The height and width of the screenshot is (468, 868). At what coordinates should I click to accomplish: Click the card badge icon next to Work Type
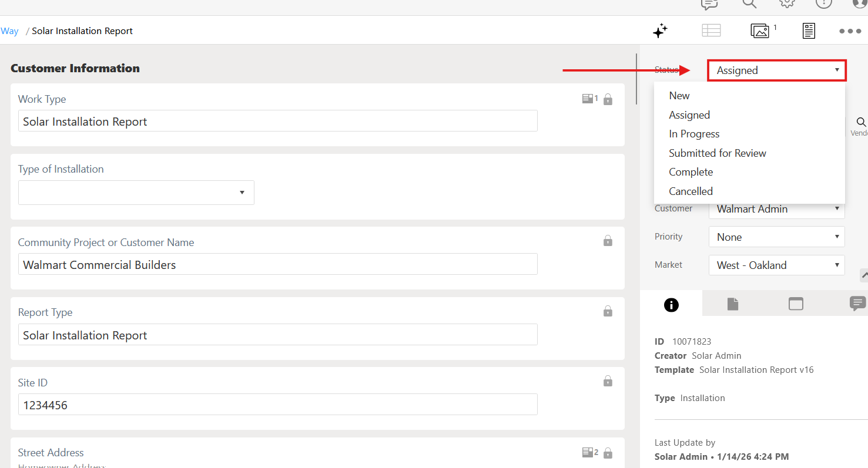[x=588, y=99]
